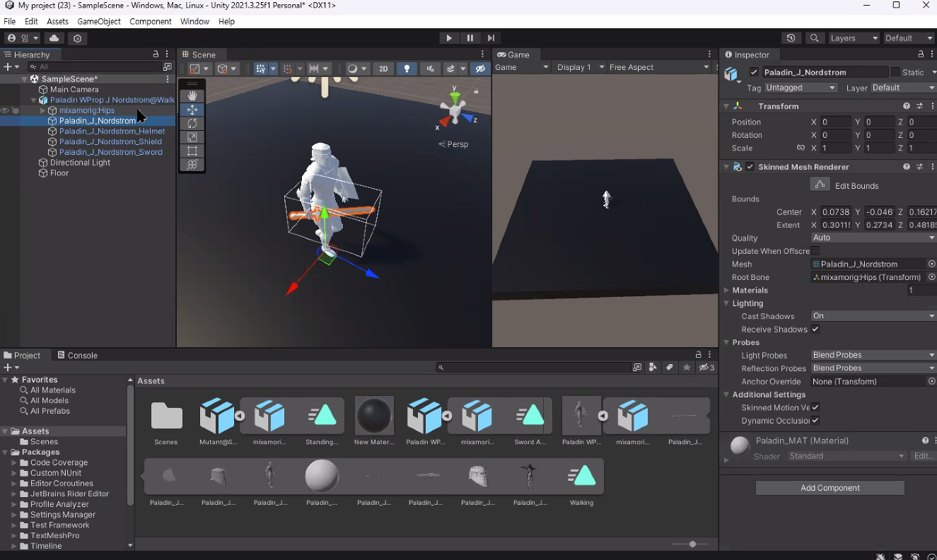This screenshot has height=560, width=937.
Task: Open the Window menu
Action: 194,21
